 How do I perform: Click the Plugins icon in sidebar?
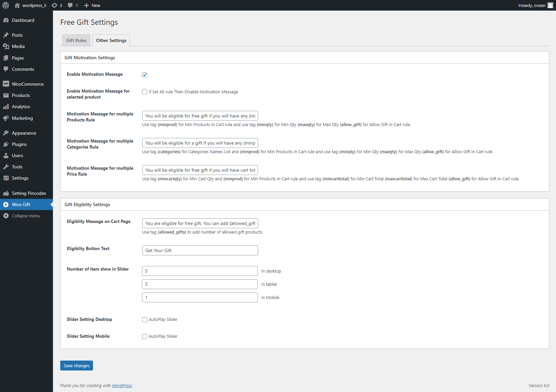[x=6, y=144]
